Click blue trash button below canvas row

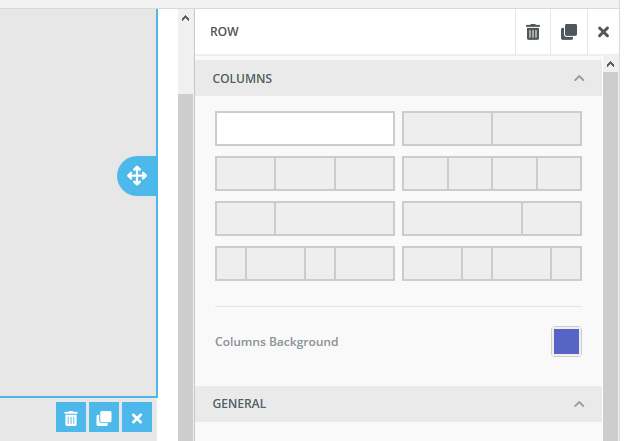pos(71,417)
